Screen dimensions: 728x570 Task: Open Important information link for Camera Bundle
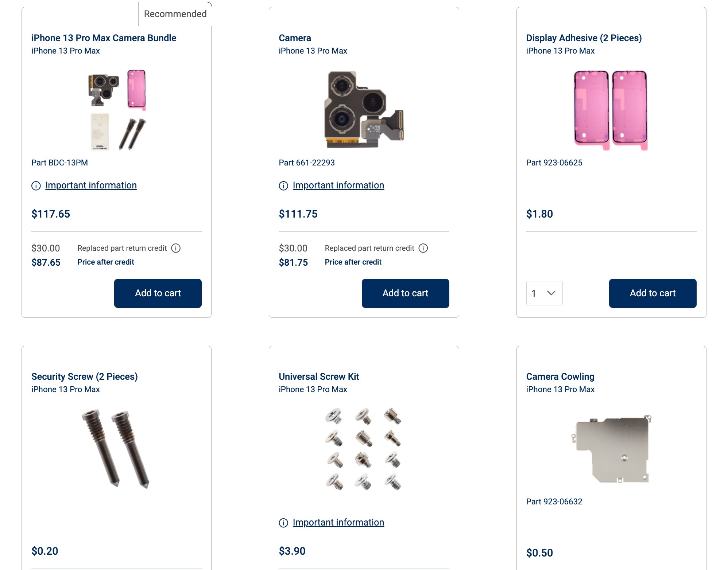(91, 185)
